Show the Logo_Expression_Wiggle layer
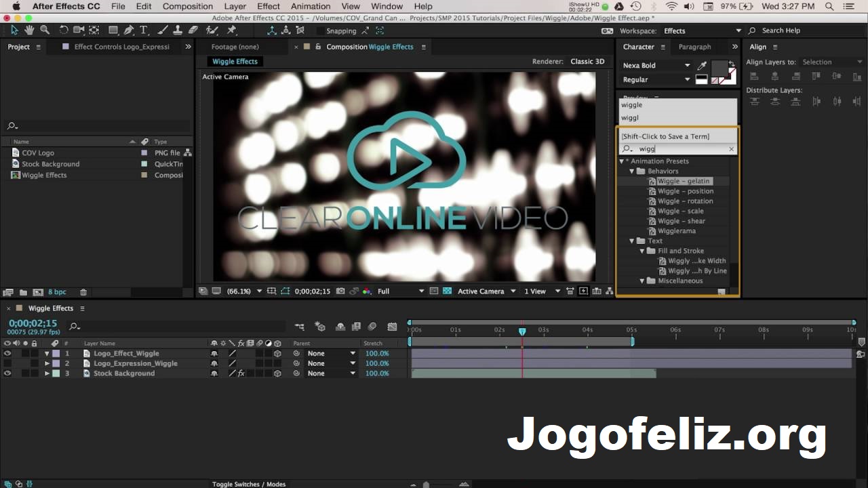This screenshot has height=488, width=868. (7, 363)
